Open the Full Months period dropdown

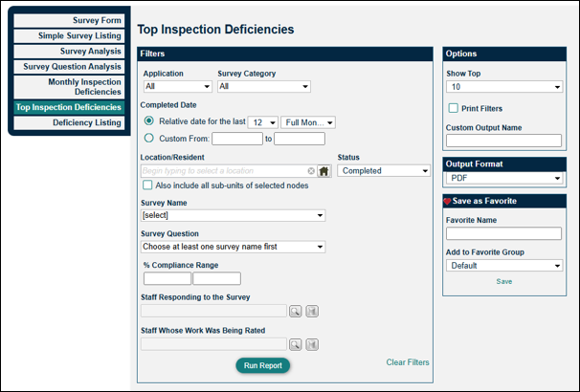[x=308, y=122]
